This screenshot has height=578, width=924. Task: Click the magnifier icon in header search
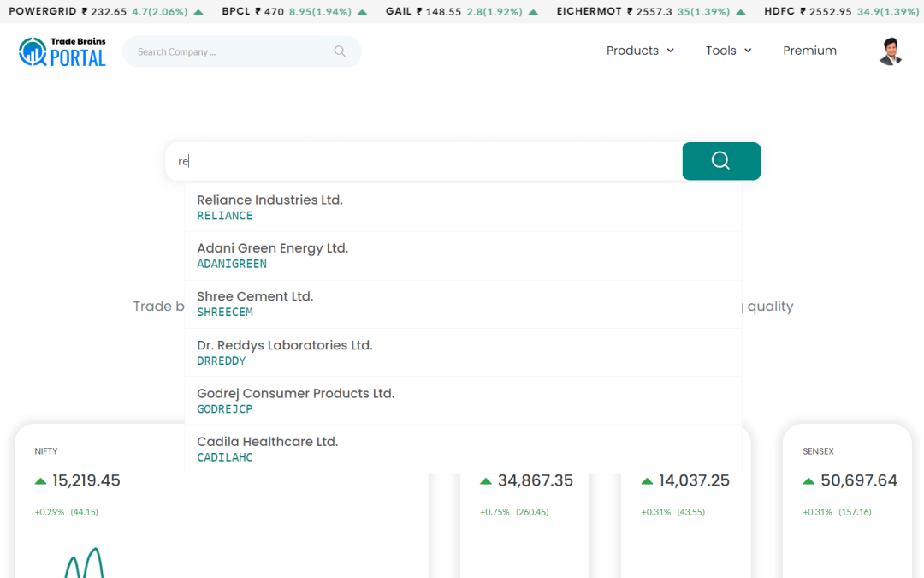(x=340, y=51)
